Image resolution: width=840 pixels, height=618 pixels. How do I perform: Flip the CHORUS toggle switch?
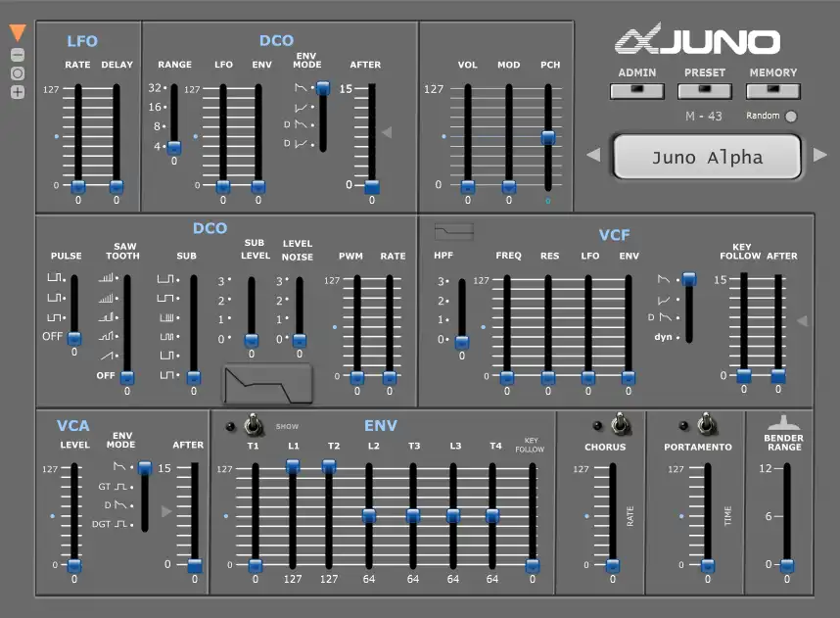pyautogui.click(x=620, y=424)
